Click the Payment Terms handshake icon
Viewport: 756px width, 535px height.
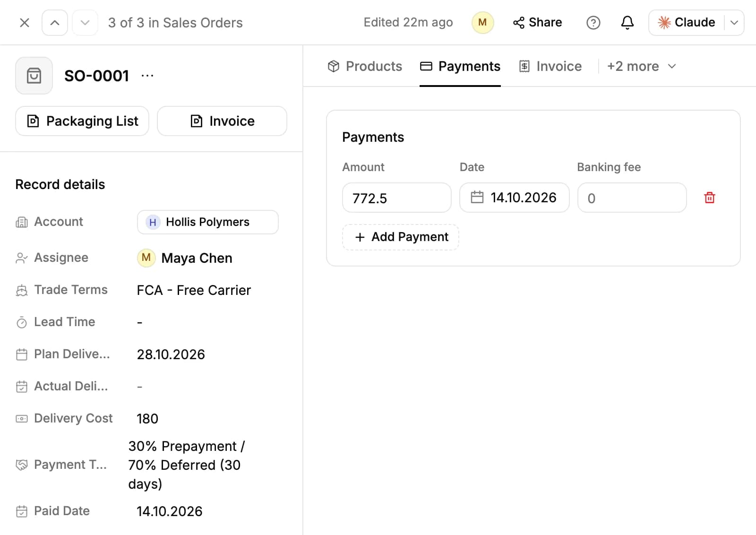point(22,465)
